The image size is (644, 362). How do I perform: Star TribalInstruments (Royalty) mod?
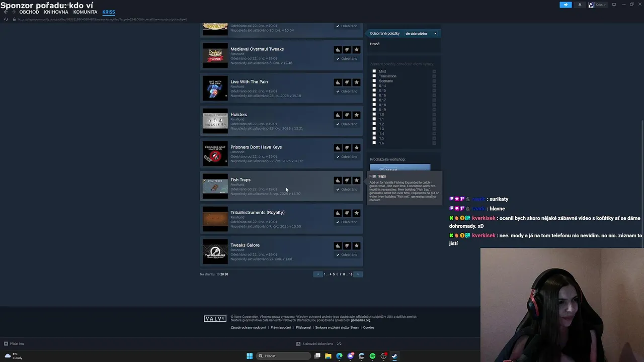(x=356, y=213)
